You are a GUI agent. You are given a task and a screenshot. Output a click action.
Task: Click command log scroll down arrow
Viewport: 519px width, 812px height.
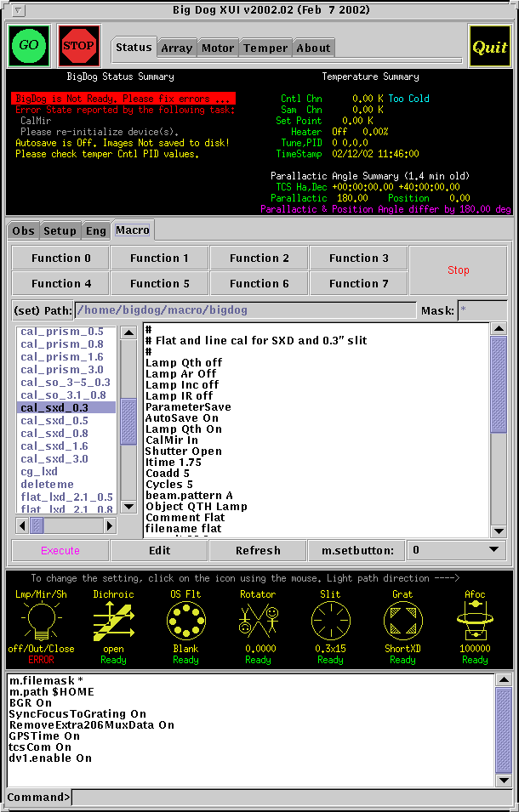[x=503, y=780]
